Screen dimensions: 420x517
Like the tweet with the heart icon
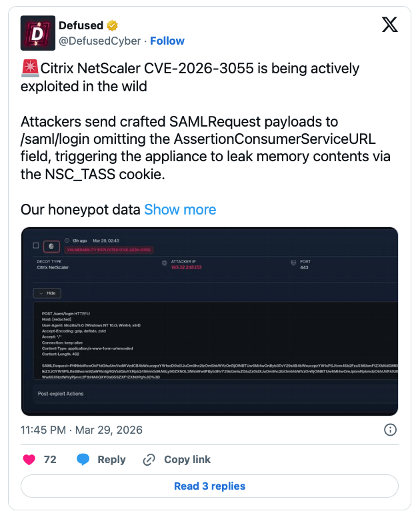pyautogui.click(x=29, y=459)
